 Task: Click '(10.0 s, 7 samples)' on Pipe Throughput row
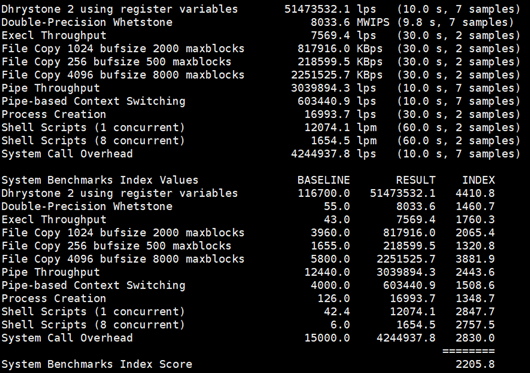click(459, 88)
